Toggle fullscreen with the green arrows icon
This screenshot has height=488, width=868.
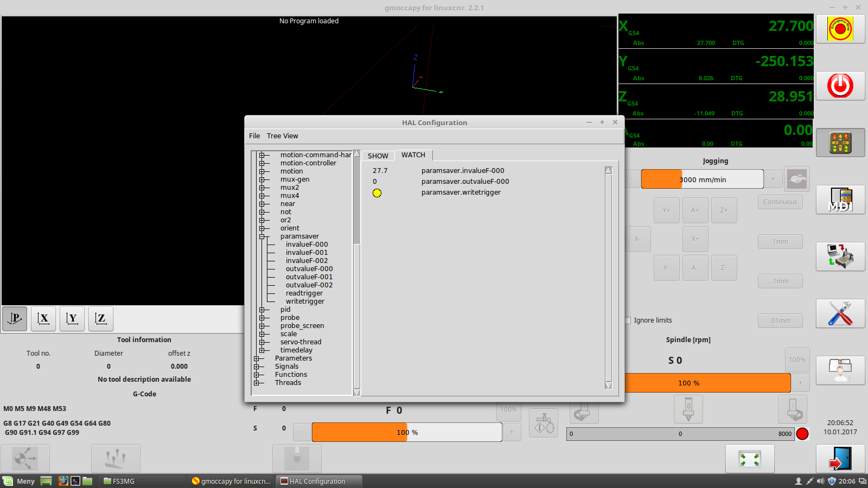749,459
